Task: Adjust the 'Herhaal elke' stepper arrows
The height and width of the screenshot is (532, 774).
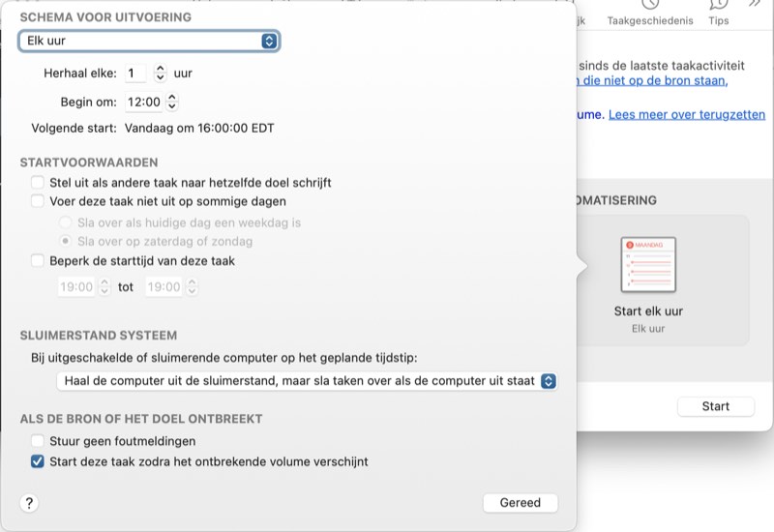Action: pyautogui.click(x=160, y=74)
